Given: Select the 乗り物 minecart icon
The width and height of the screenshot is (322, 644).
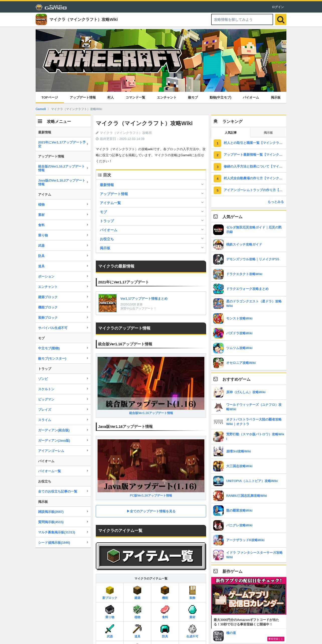Looking at the screenshot, I should pos(110,610).
